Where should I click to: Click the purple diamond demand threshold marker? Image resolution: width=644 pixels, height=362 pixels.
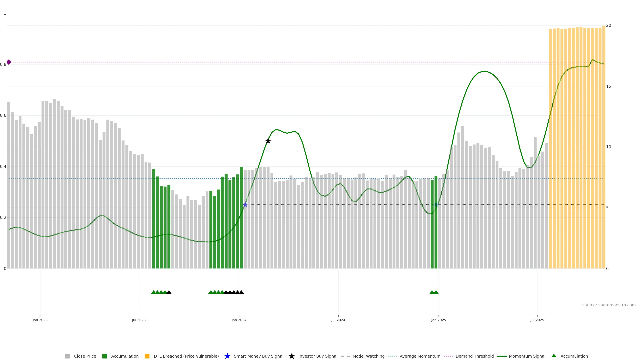[9, 62]
